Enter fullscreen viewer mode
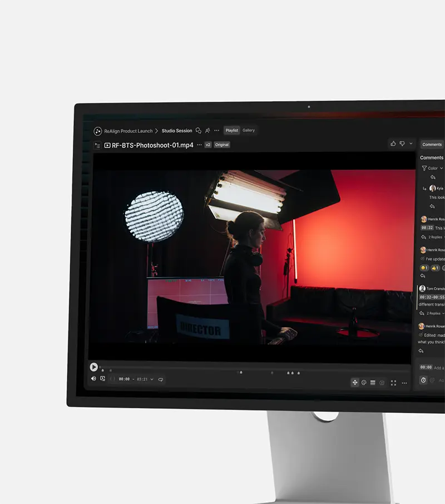 point(393,383)
